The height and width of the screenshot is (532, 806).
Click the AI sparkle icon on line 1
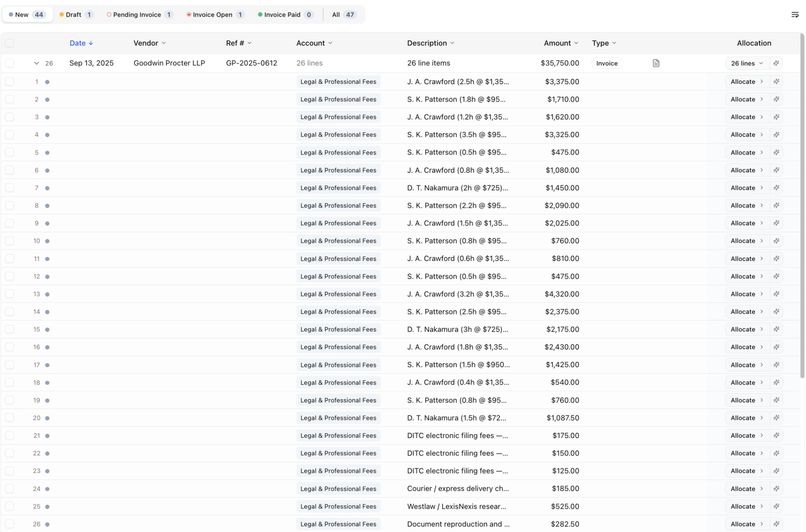coord(777,81)
